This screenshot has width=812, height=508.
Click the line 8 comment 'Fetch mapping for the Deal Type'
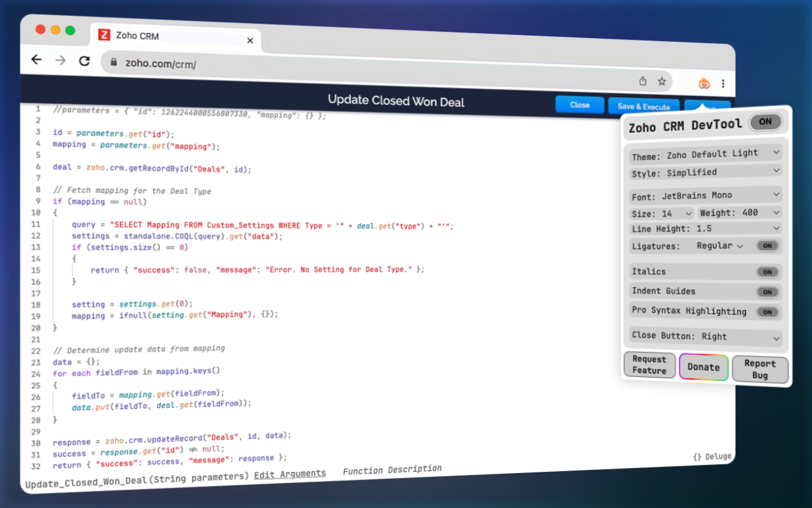point(132,190)
